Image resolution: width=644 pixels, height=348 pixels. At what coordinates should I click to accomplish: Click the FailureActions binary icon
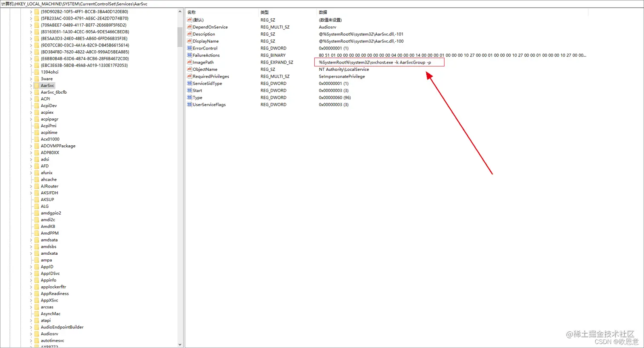[190, 55]
